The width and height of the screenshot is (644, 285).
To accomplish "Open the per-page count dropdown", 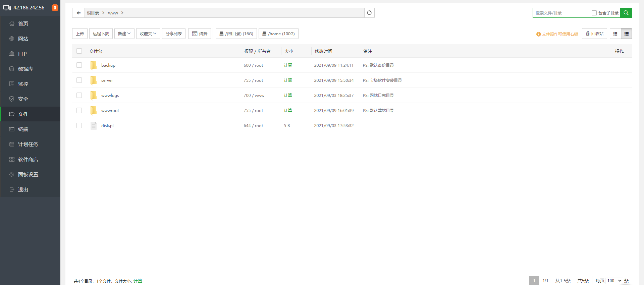I will [x=614, y=281].
